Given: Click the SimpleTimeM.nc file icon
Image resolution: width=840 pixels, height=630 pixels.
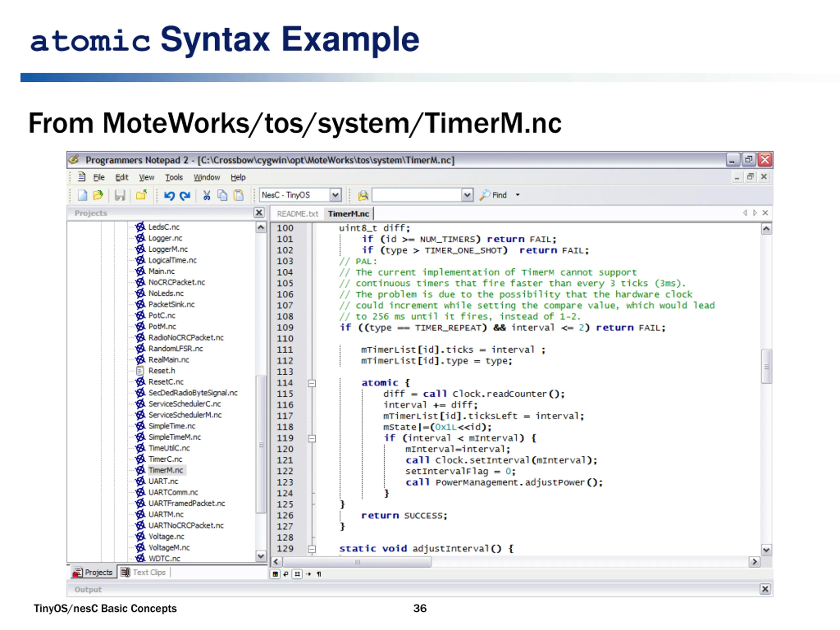Looking at the screenshot, I should point(140,437).
